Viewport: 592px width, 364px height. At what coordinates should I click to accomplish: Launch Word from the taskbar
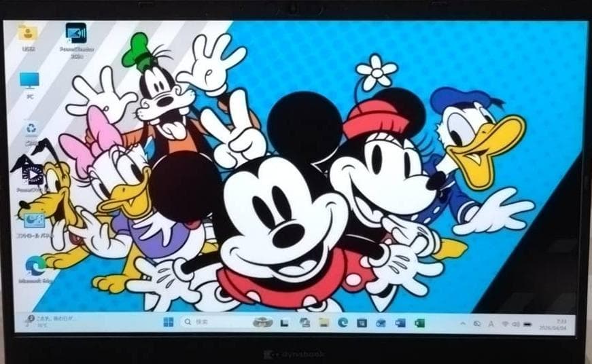click(400, 323)
